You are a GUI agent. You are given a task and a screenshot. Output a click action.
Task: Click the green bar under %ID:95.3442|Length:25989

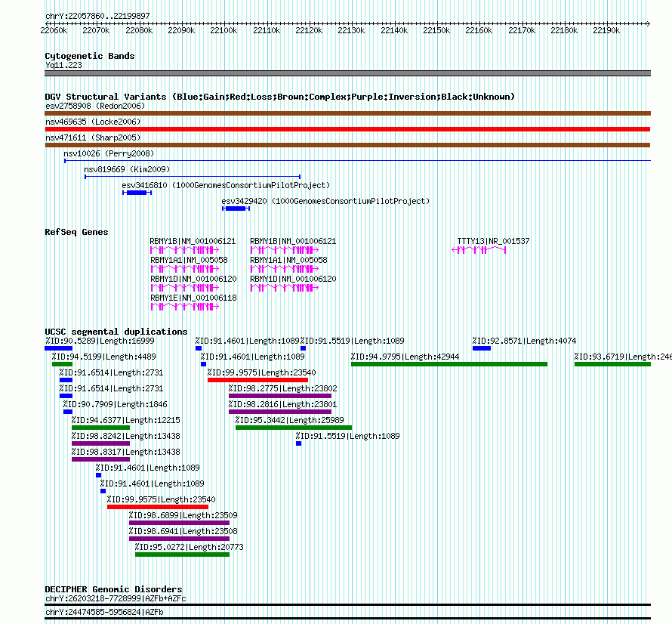tap(294, 428)
